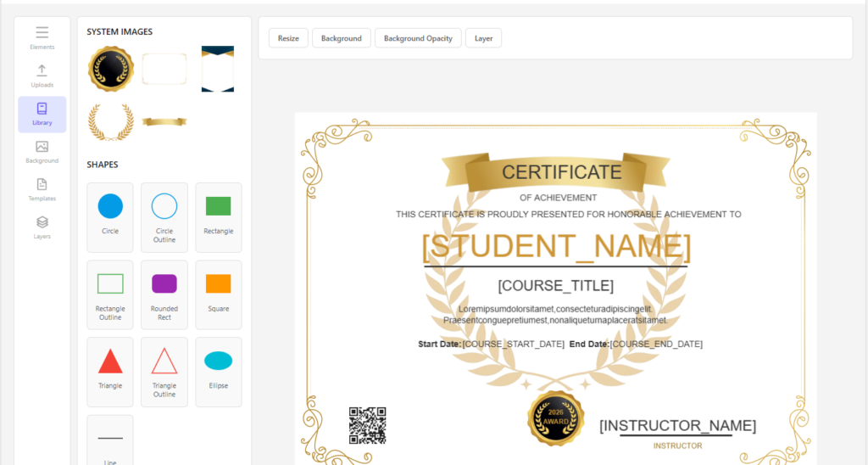Open the Elements panel in sidebar
Screen dimensions: 868x465
point(42,37)
